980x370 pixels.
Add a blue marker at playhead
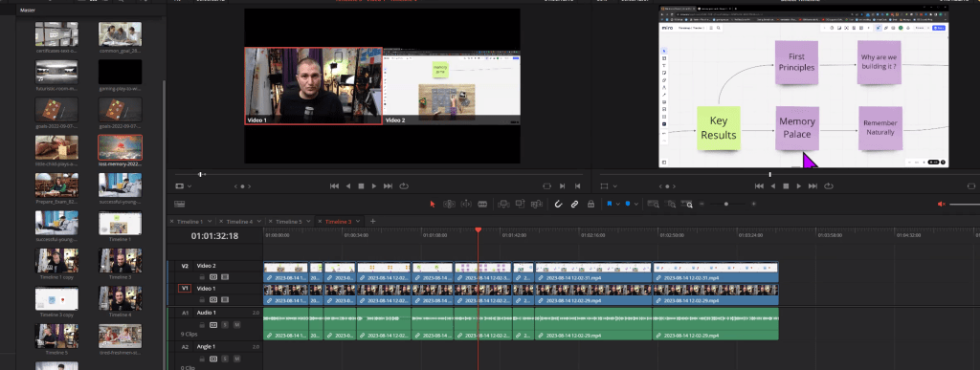pyautogui.click(x=628, y=204)
